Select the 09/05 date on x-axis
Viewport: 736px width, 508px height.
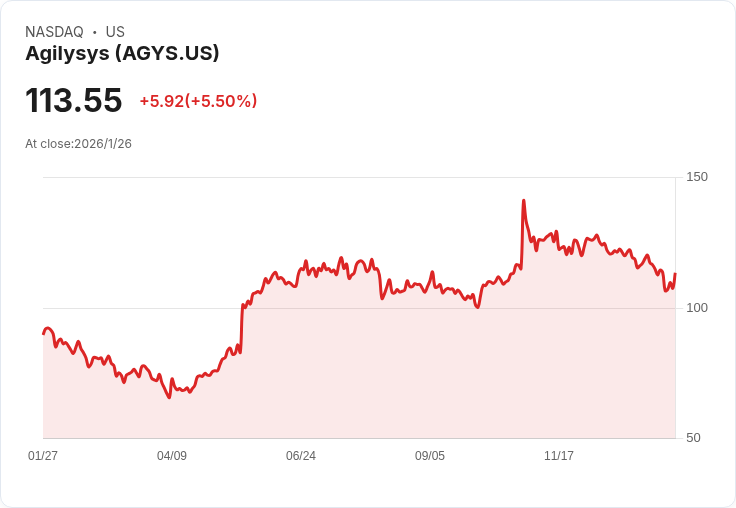(x=430, y=456)
